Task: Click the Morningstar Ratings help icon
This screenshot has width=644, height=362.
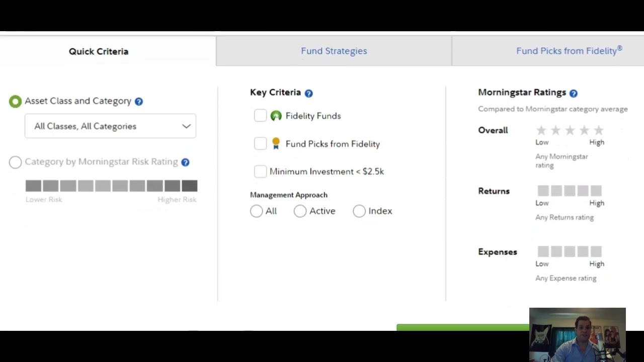Action: pyautogui.click(x=573, y=93)
